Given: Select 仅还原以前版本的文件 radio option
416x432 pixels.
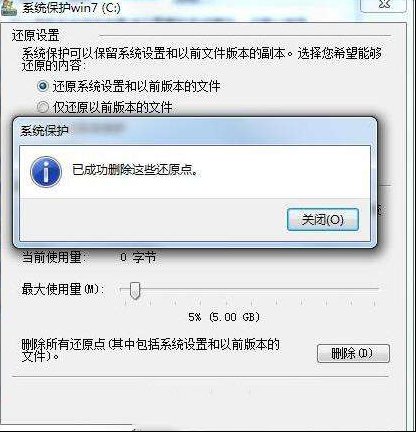Looking at the screenshot, I should [x=42, y=107].
